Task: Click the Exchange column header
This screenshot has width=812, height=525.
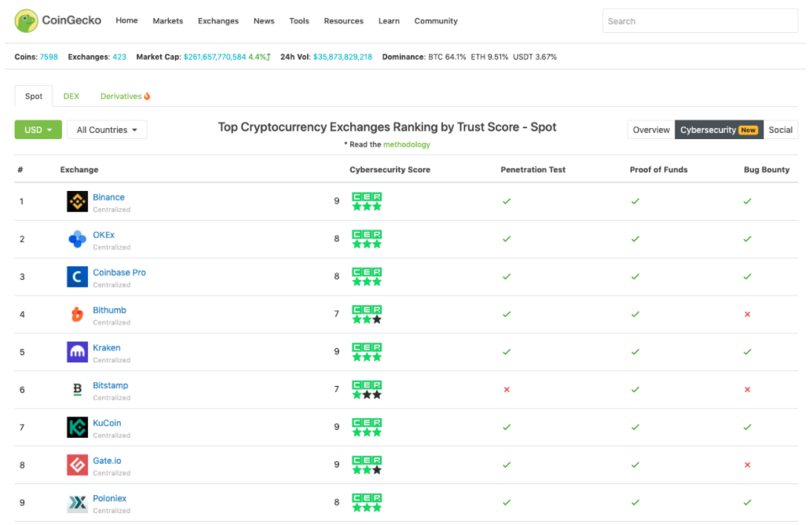Action: (x=79, y=170)
